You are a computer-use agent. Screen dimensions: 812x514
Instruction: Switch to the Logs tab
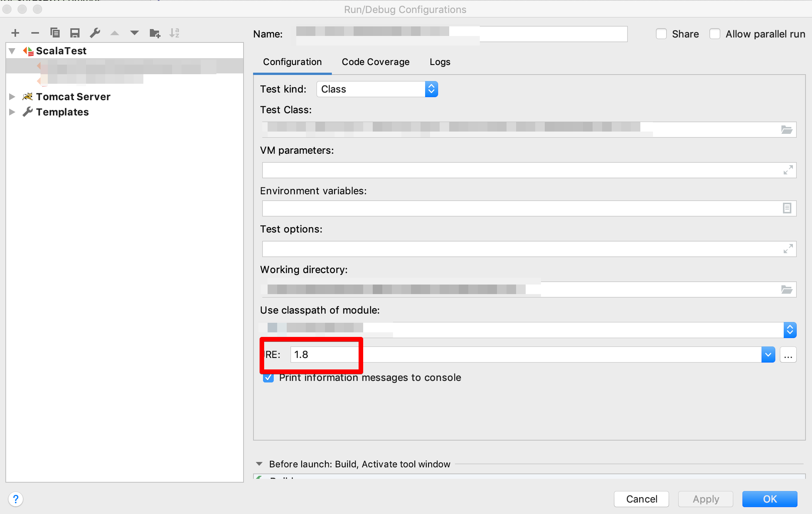(x=440, y=62)
